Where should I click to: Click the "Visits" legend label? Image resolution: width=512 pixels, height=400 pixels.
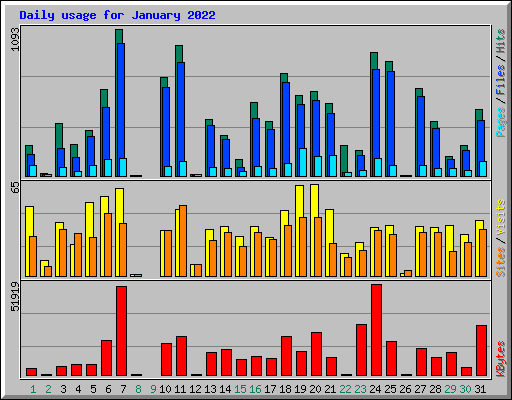[500, 218]
